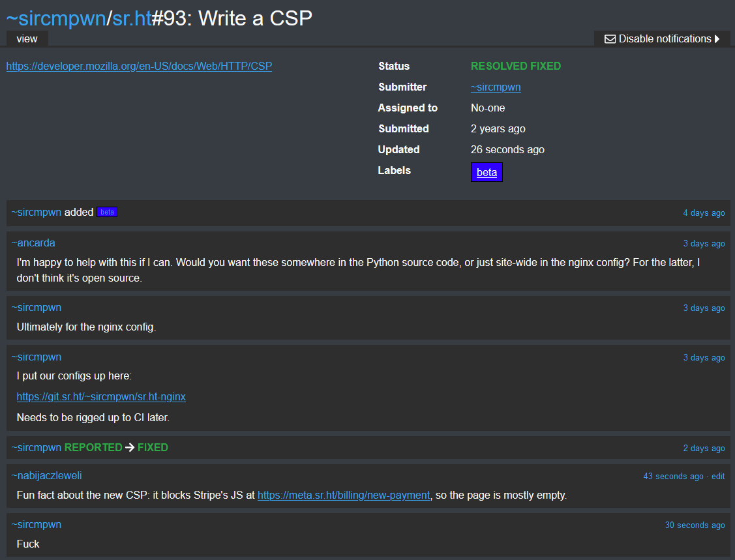Switch to the view tab
This screenshot has width=735, height=560.
tap(27, 39)
